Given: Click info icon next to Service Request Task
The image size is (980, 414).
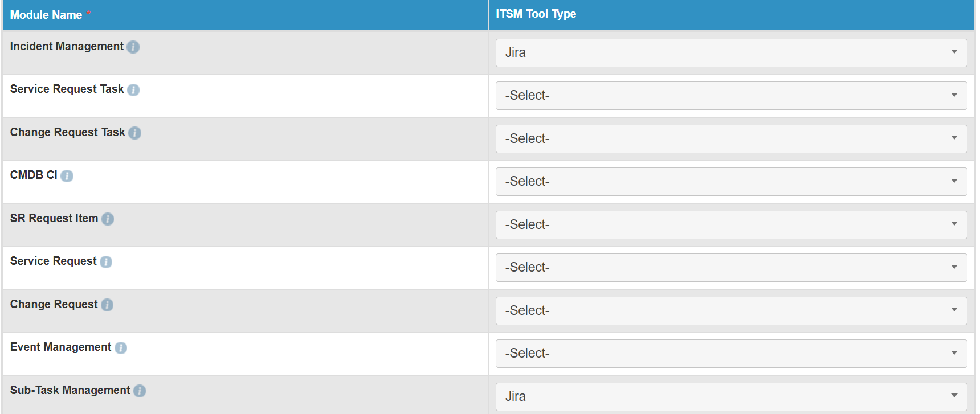Looking at the screenshot, I should click(133, 90).
